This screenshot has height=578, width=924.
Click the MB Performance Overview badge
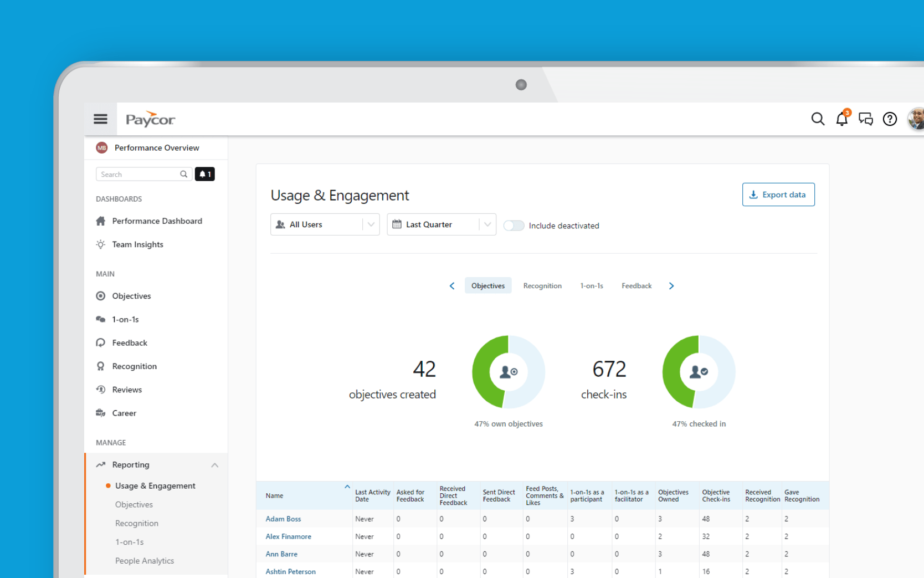(102, 147)
